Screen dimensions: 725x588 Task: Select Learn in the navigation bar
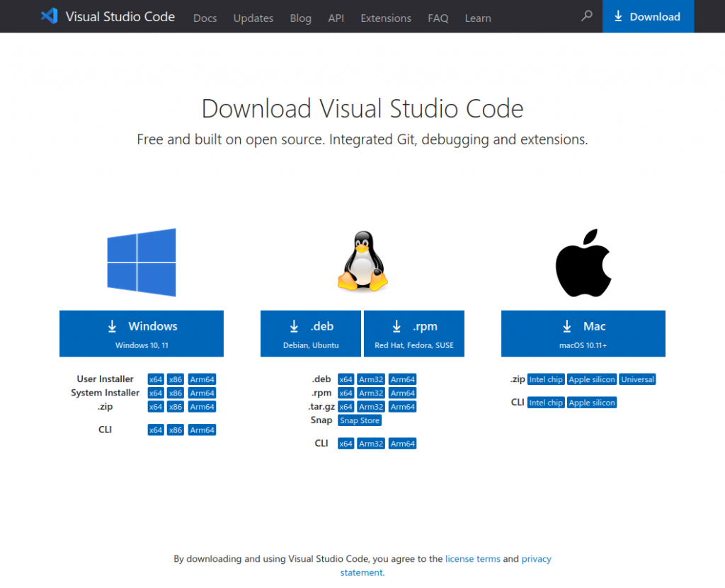(478, 18)
